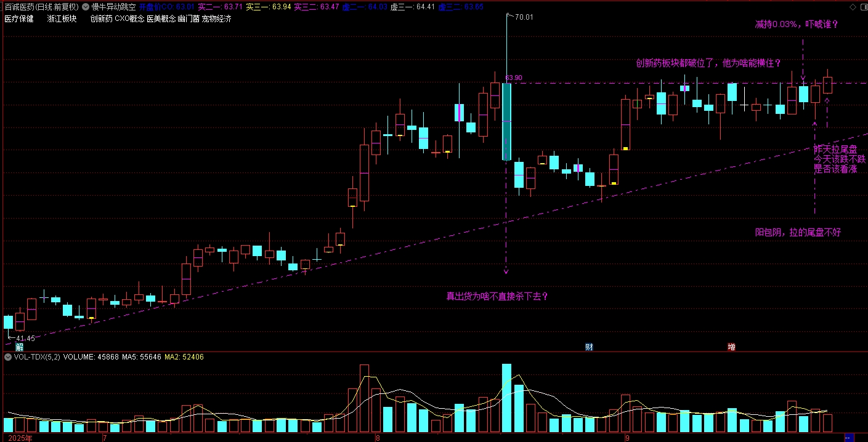This screenshot has height=442, width=868.
Task: Click the 开盘价CO: 63.01 value
Action: pyautogui.click(x=166, y=7)
